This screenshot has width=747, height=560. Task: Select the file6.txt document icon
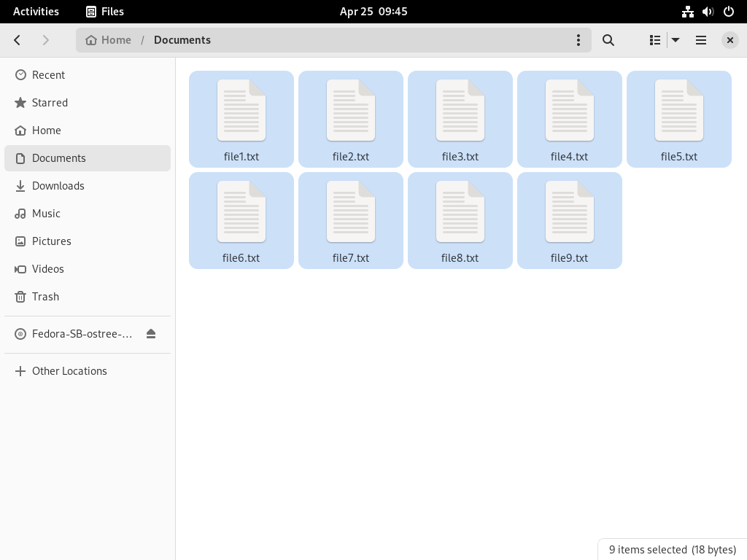click(241, 212)
